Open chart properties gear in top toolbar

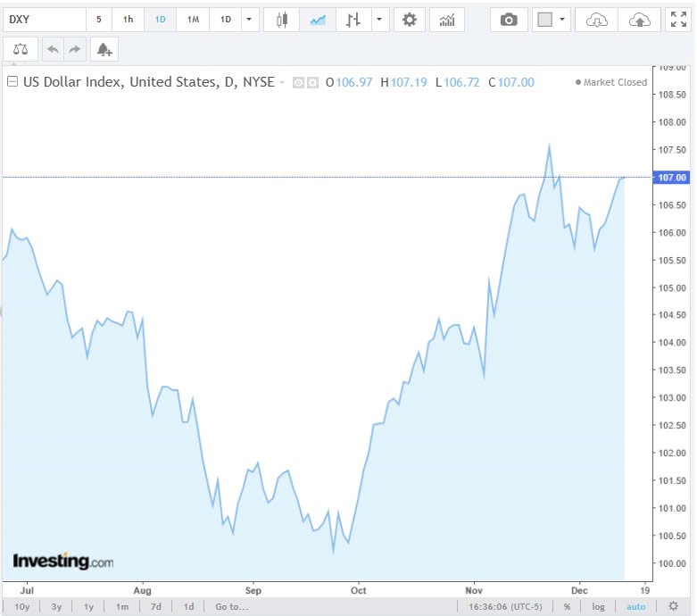(410, 20)
